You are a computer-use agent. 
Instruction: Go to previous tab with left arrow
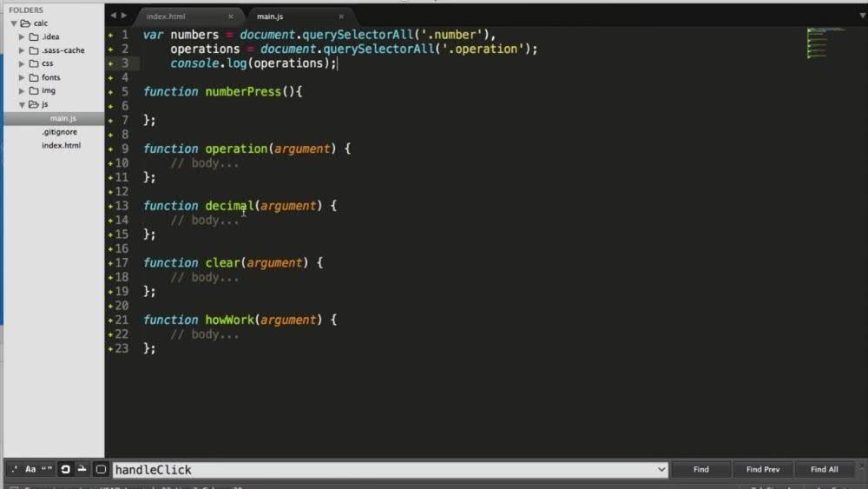pos(114,16)
